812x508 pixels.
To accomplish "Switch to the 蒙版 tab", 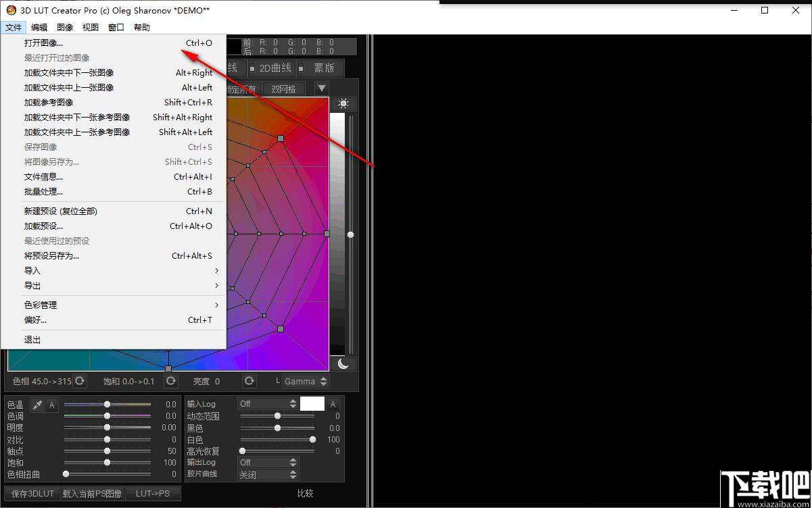I will coord(319,68).
